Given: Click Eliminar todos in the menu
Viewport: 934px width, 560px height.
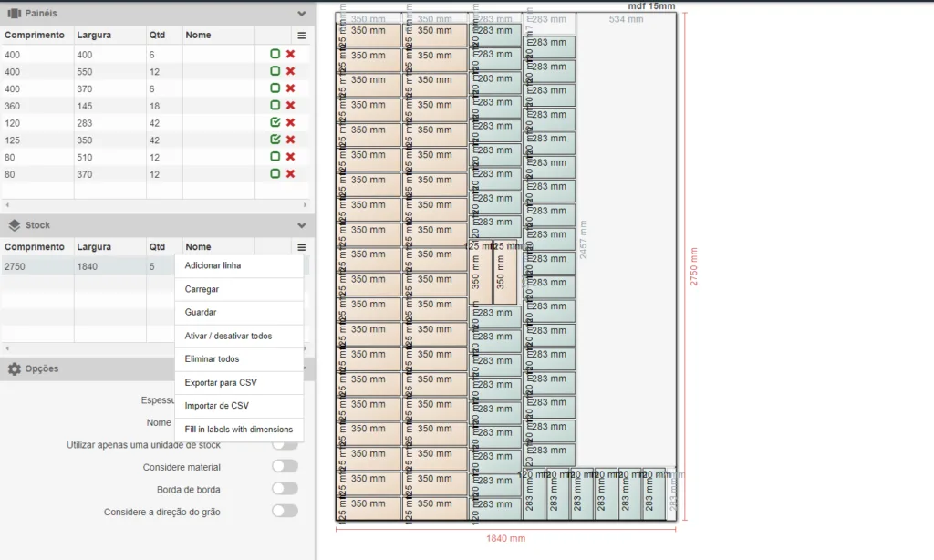Looking at the screenshot, I should [x=212, y=359].
